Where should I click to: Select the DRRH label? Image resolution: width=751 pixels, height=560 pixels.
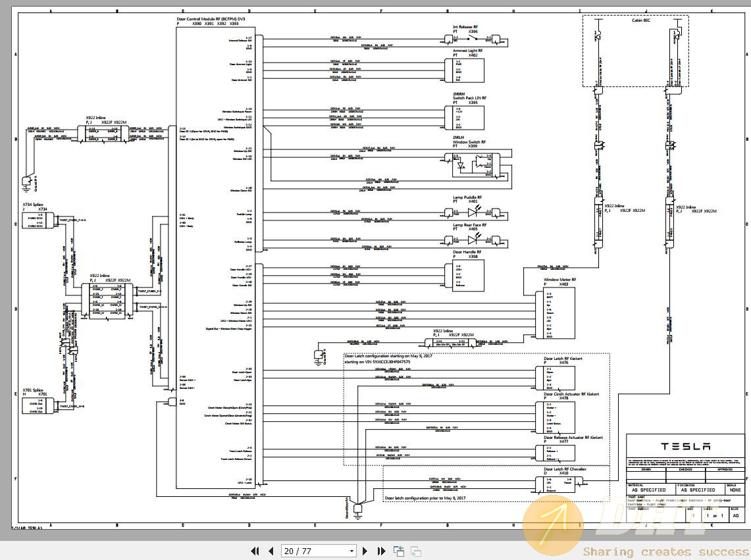click(x=459, y=94)
